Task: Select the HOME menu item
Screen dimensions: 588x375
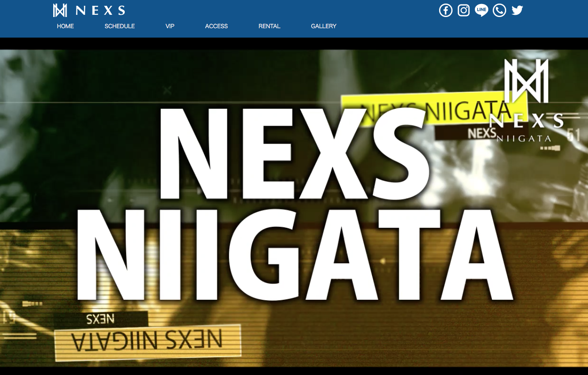Action: pos(65,26)
